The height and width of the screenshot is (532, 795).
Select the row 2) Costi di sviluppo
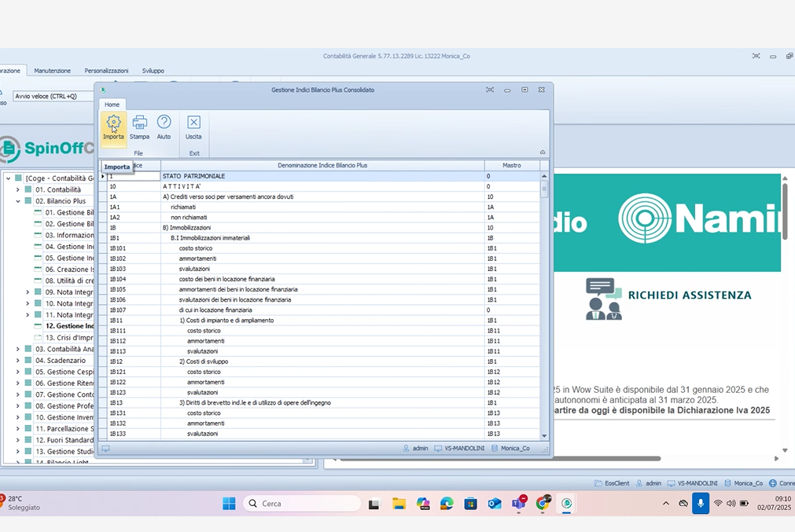[x=323, y=361]
